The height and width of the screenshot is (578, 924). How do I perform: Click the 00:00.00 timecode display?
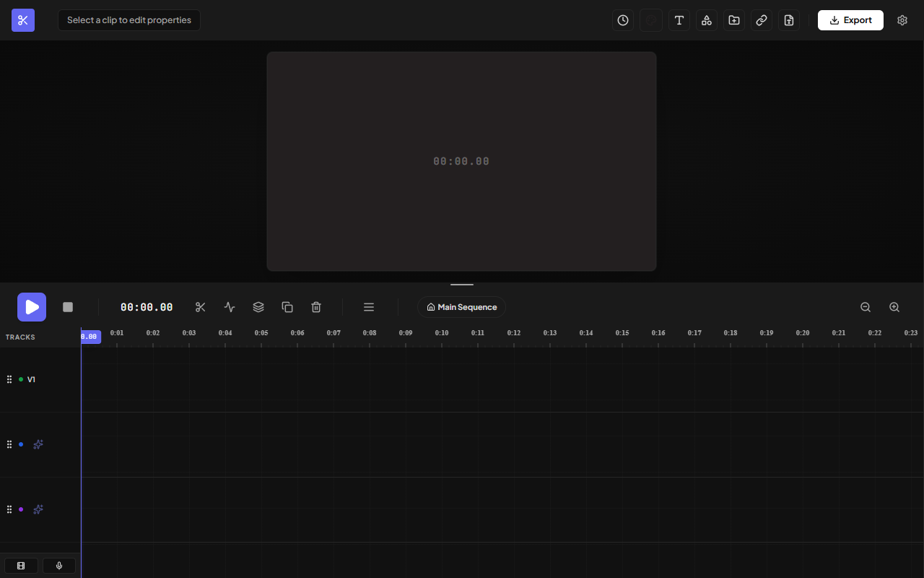click(x=147, y=307)
